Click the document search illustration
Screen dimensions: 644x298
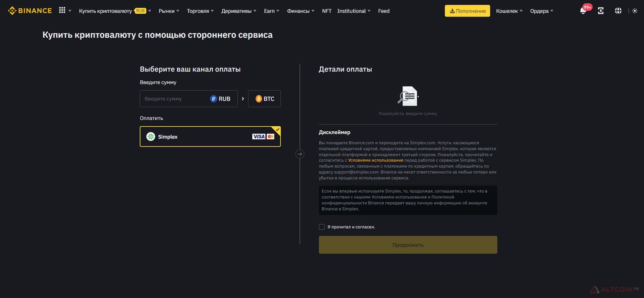tap(408, 96)
